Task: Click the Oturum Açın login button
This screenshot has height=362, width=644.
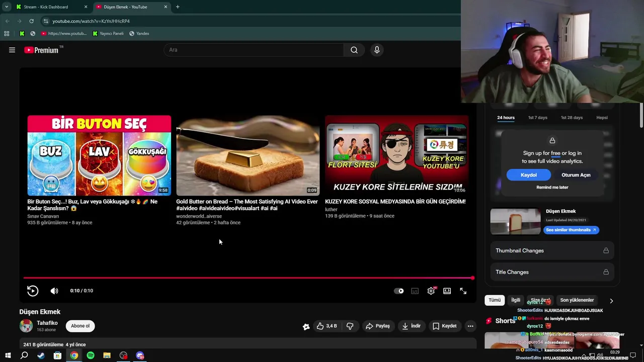Action: pyautogui.click(x=576, y=175)
